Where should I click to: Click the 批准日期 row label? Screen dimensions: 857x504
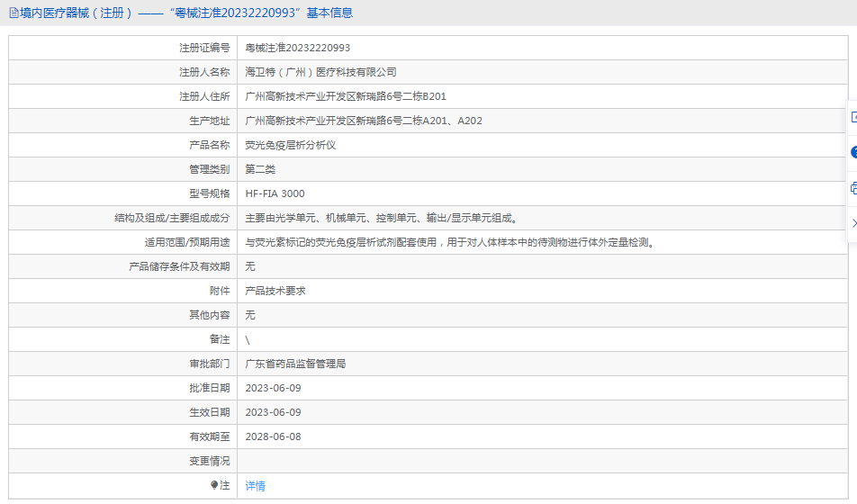tap(210, 388)
